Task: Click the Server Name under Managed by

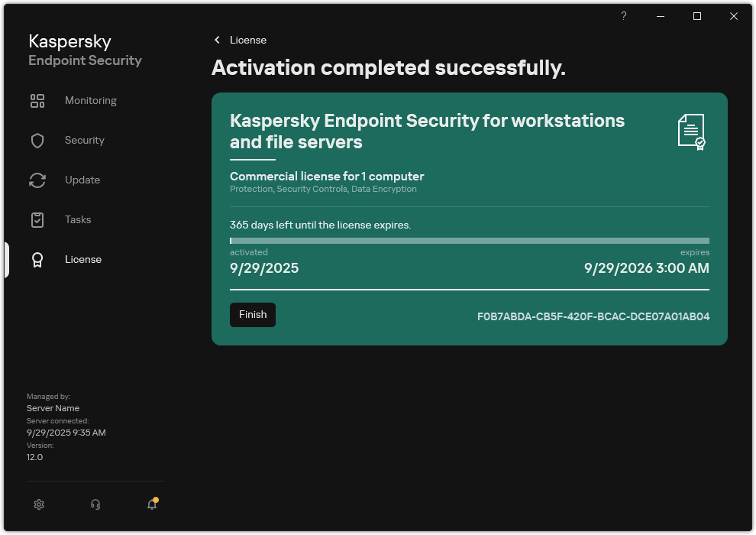Action: (x=53, y=407)
